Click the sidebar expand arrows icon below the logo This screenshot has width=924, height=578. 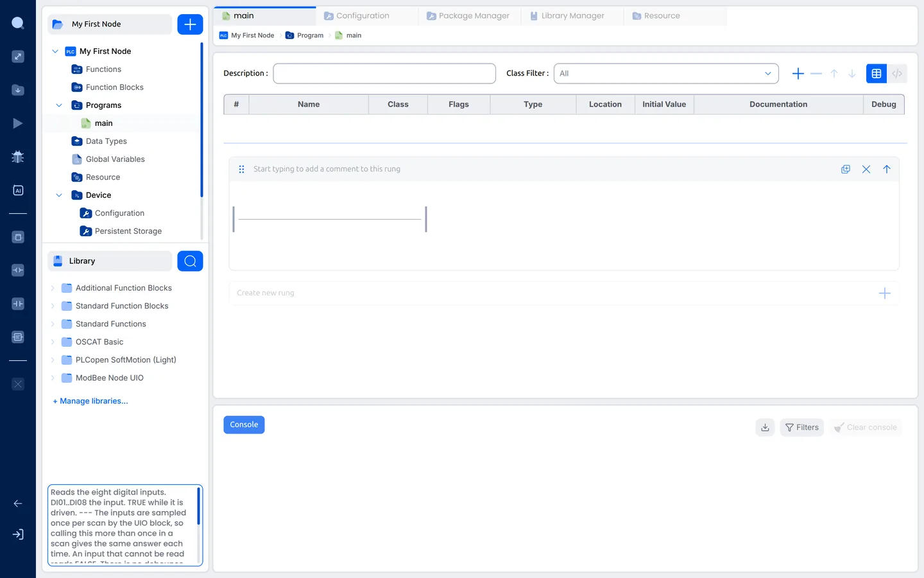point(18,57)
